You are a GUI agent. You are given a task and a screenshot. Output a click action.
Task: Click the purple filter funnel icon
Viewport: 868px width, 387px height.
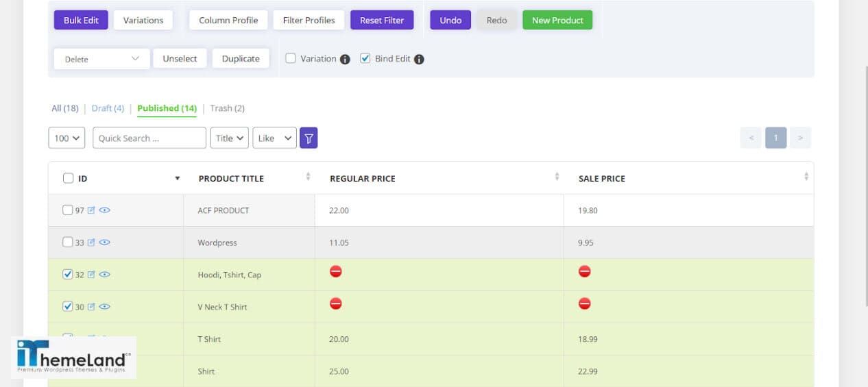(x=309, y=138)
